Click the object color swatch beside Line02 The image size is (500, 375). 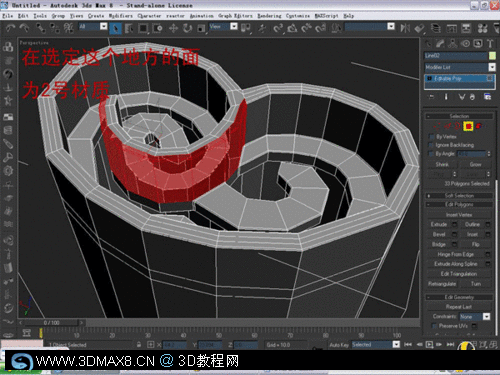pos(492,56)
